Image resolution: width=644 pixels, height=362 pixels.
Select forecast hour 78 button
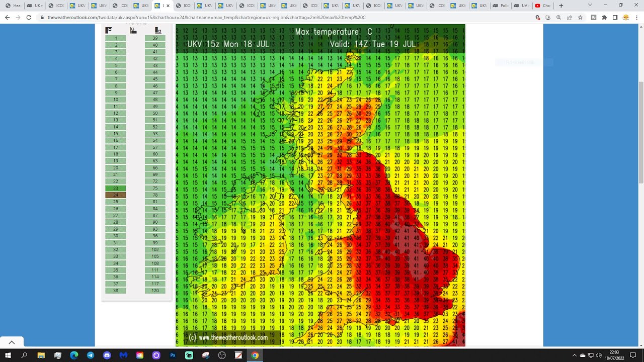click(x=155, y=195)
